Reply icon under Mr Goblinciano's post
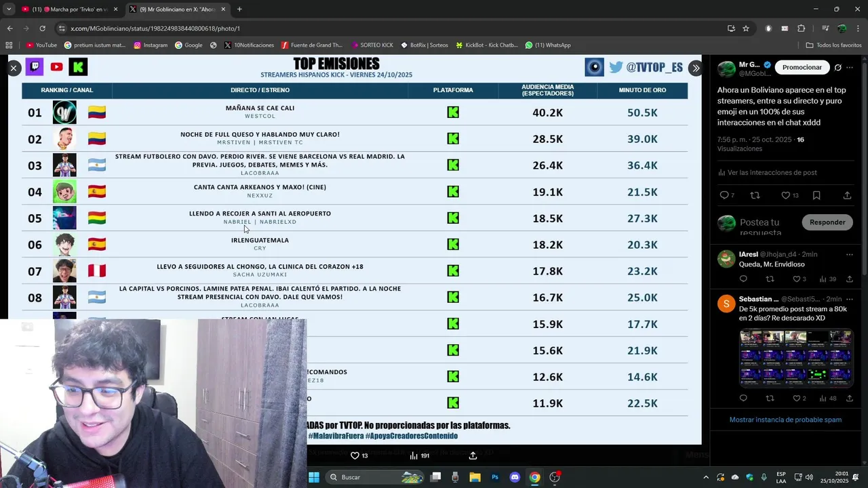Image resolution: width=868 pixels, height=488 pixels. [x=724, y=195]
